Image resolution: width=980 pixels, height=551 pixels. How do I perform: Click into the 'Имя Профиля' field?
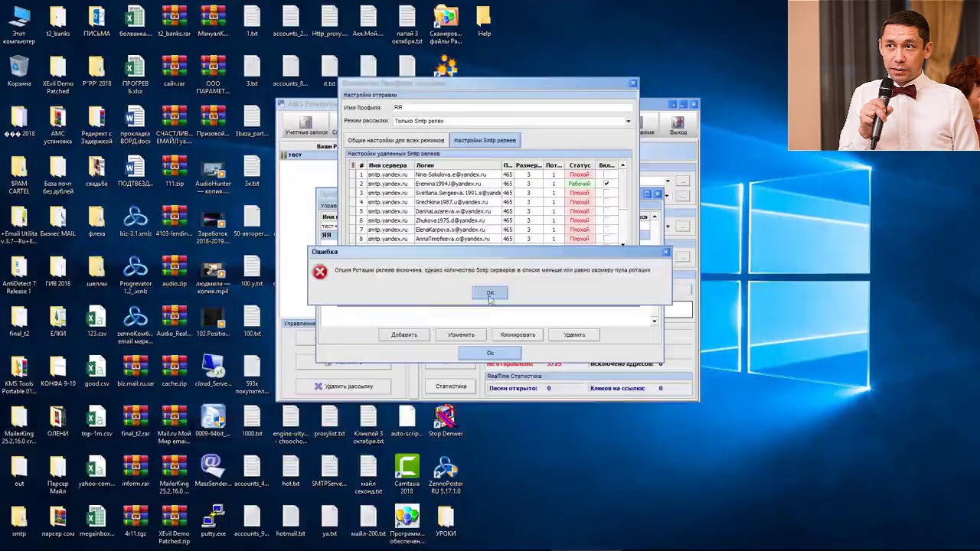tap(513, 107)
